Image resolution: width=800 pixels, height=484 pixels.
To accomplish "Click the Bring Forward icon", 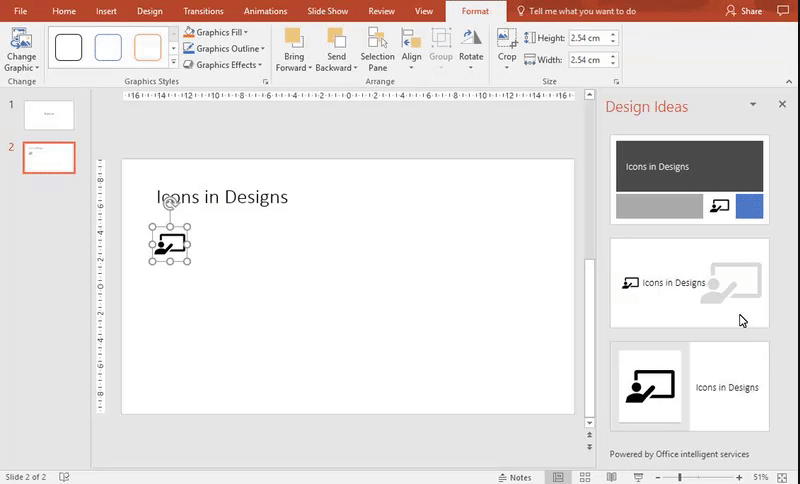I will (x=292, y=38).
